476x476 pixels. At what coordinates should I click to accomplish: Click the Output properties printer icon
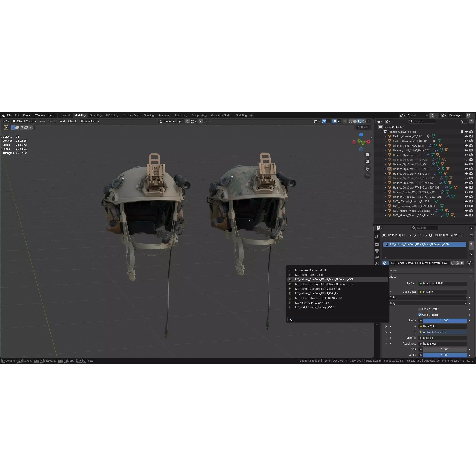coord(377,251)
